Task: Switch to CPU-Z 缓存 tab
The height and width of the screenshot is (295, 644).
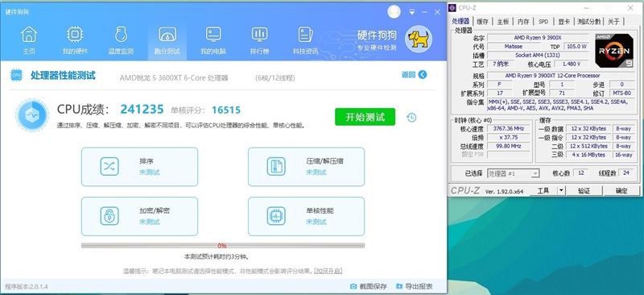Action: [482, 22]
